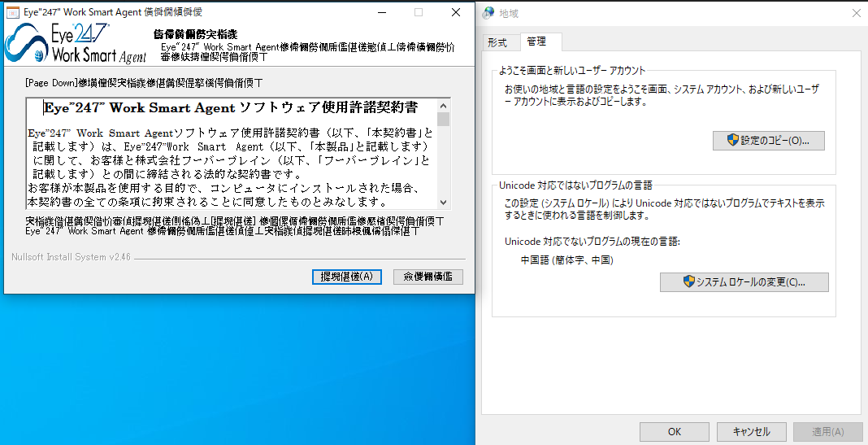The width and height of the screenshot is (868, 445).
Task: Minimize the installer window
Action: tap(383, 12)
